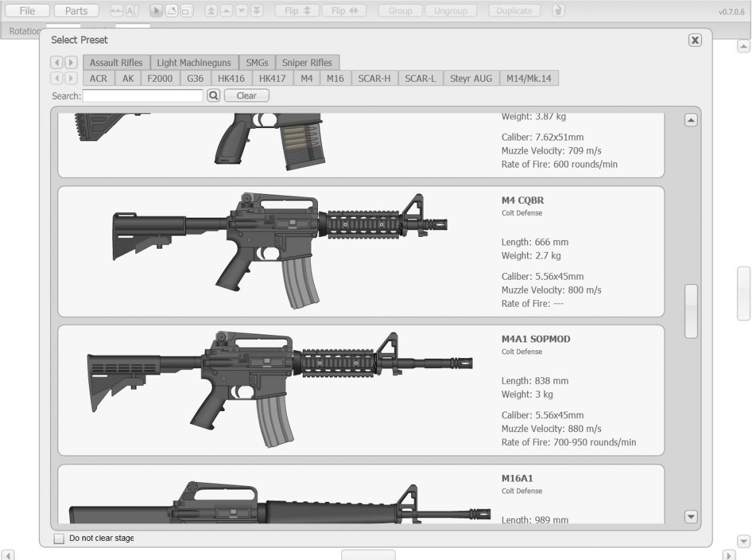Viewport: 752px width, 560px height.
Task: Show next rifle model tabs arrow
Action: (71, 78)
